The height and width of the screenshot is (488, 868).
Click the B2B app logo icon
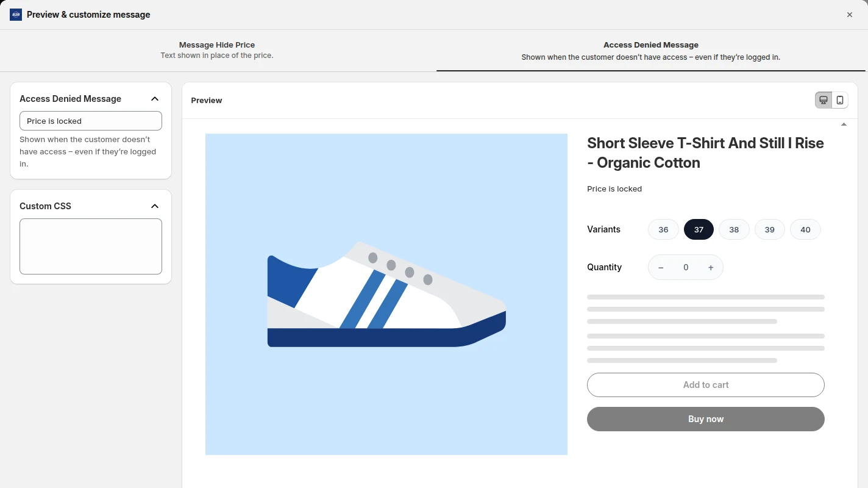pyautogui.click(x=16, y=15)
